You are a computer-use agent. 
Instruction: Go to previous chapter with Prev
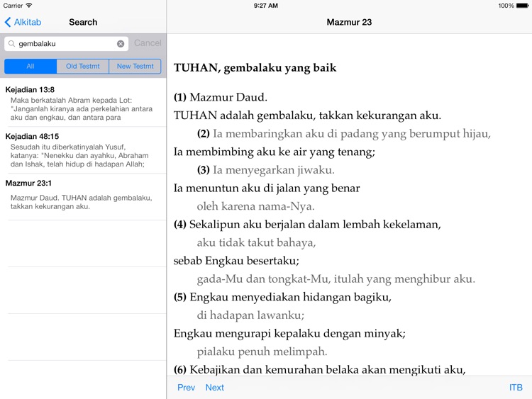point(186,388)
